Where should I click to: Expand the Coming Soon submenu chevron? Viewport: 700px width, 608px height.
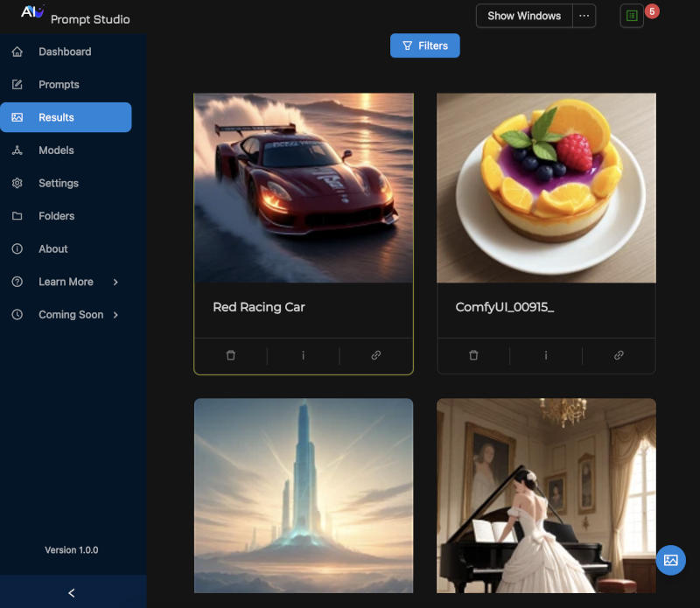[115, 315]
